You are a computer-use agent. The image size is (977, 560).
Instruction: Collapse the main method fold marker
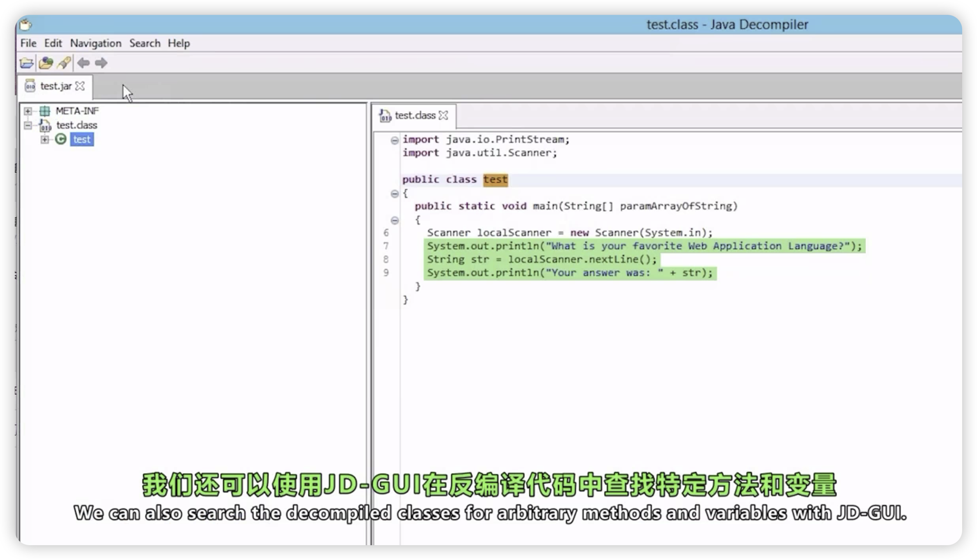pyautogui.click(x=395, y=220)
